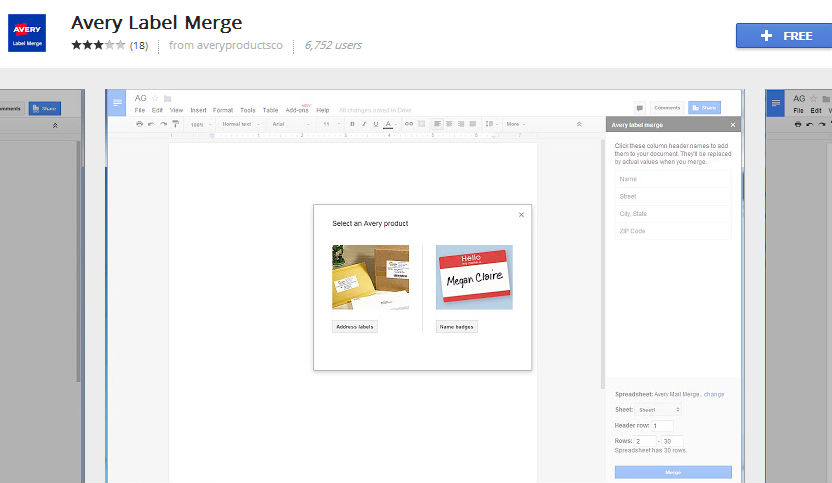Image resolution: width=832 pixels, height=483 pixels.
Task: Insert the Name column header
Action: coord(673,179)
